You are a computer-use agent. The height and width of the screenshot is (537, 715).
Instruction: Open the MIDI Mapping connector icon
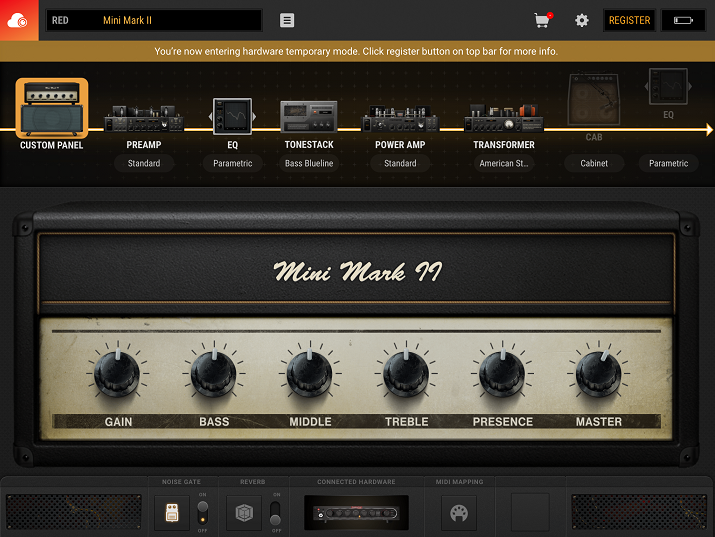tap(459, 512)
